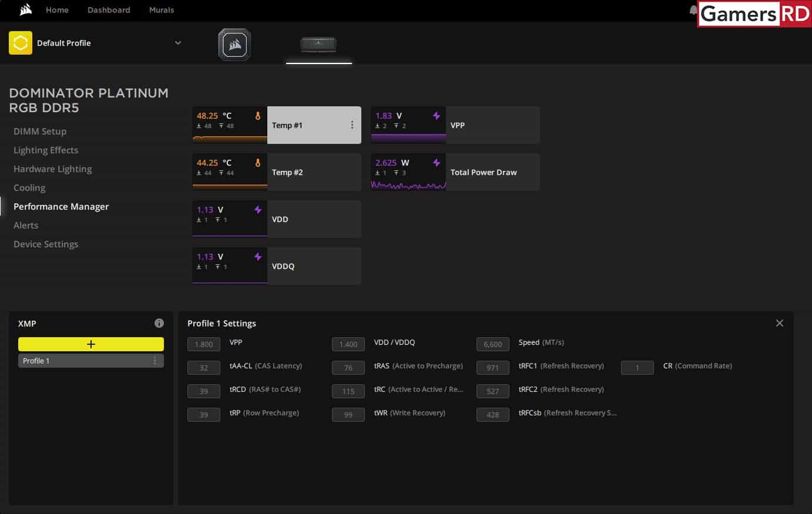Add a new XMP profile with the yellow plus button

click(91, 344)
